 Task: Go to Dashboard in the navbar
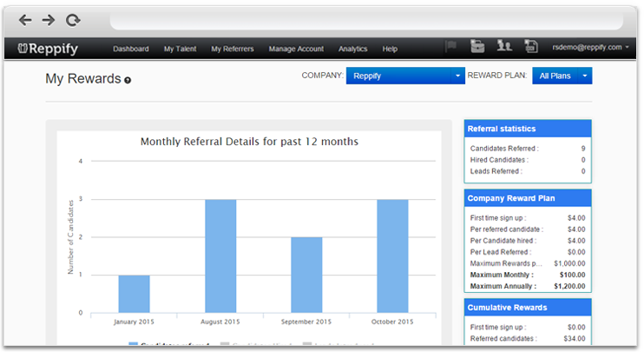[x=131, y=49]
